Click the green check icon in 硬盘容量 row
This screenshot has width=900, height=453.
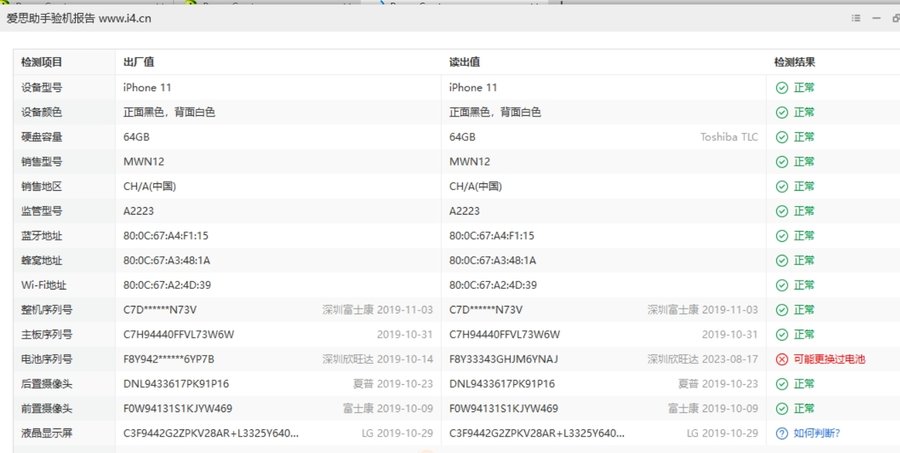pyautogui.click(x=782, y=137)
